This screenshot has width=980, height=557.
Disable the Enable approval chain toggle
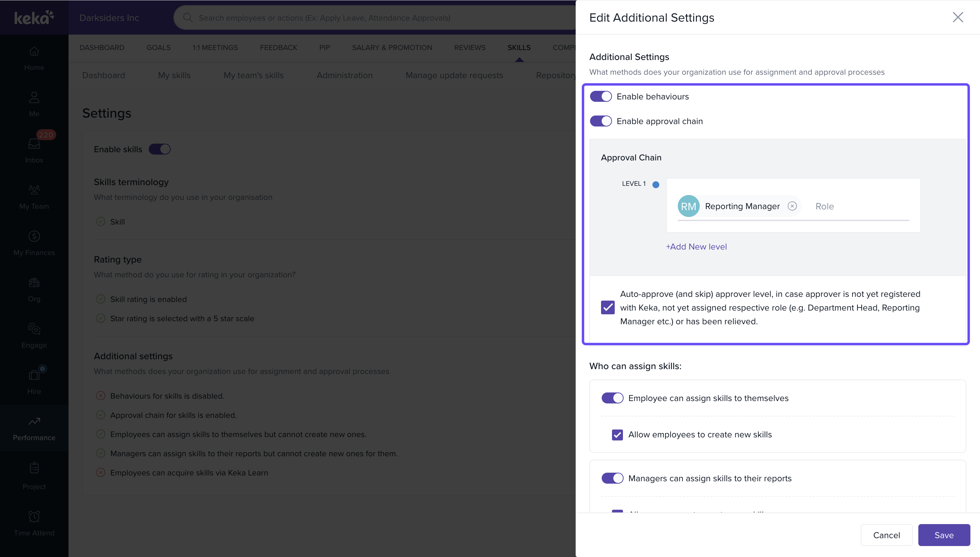pos(600,121)
